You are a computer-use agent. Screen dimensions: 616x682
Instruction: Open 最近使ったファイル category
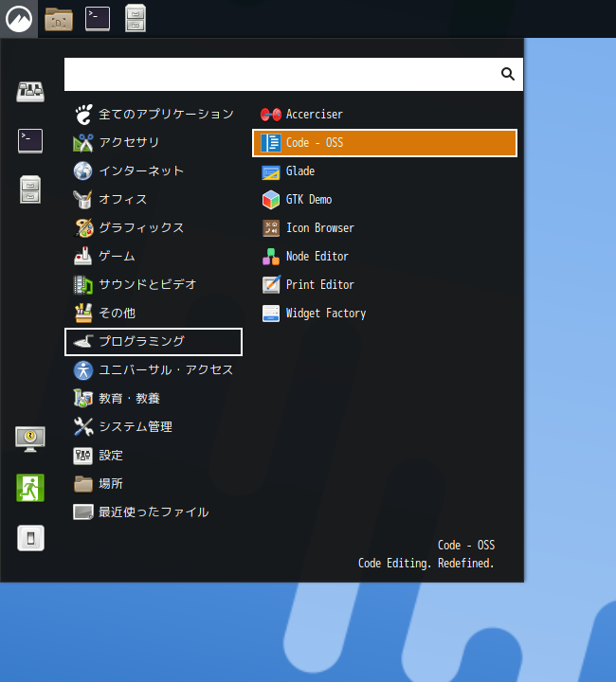point(154,512)
